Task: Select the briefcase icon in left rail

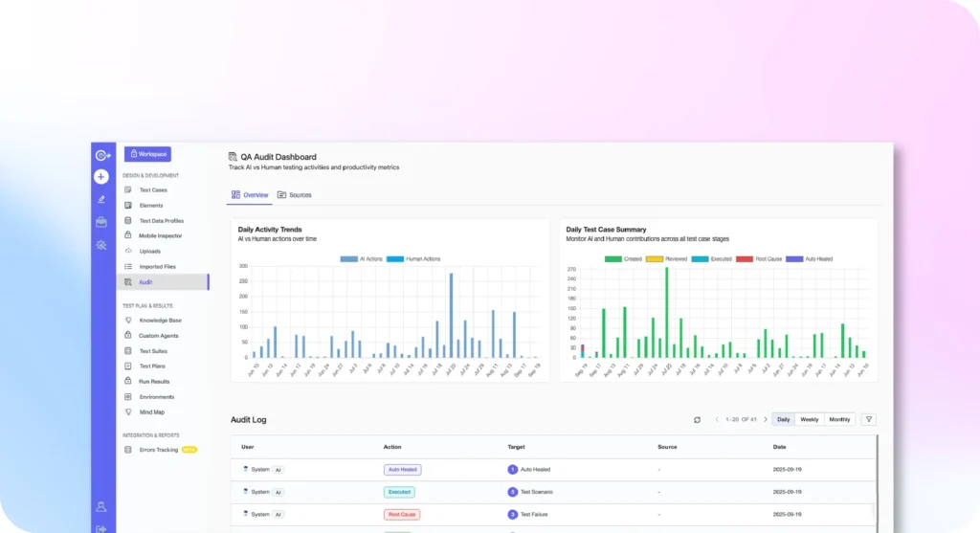Action: [101, 222]
